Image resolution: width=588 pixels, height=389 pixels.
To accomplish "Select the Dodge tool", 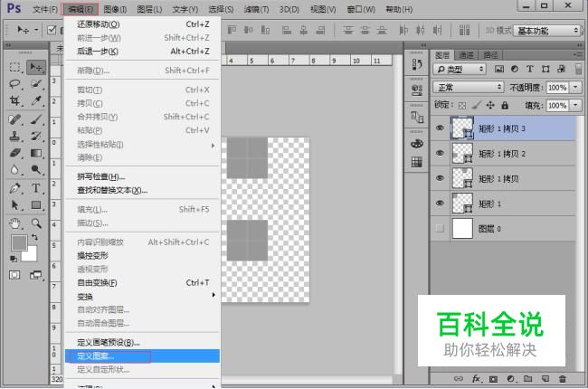I will [x=36, y=169].
